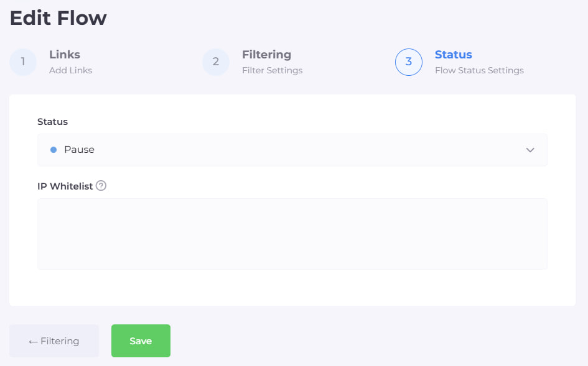Expand the Status dropdown using its chevron
The height and width of the screenshot is (366, 588).
click(x=530, y=150)
